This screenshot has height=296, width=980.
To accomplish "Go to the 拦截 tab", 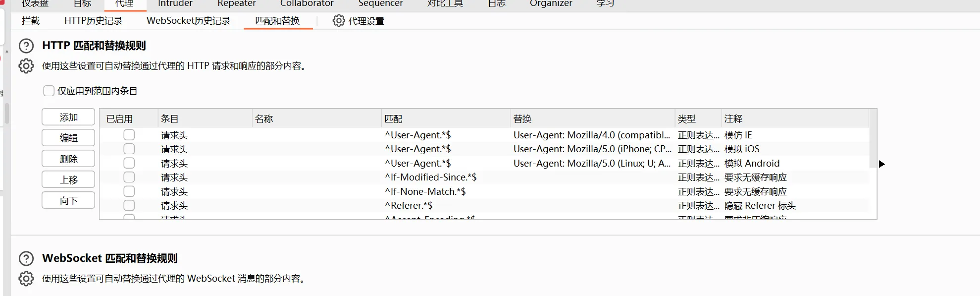I will click(31, 21).
